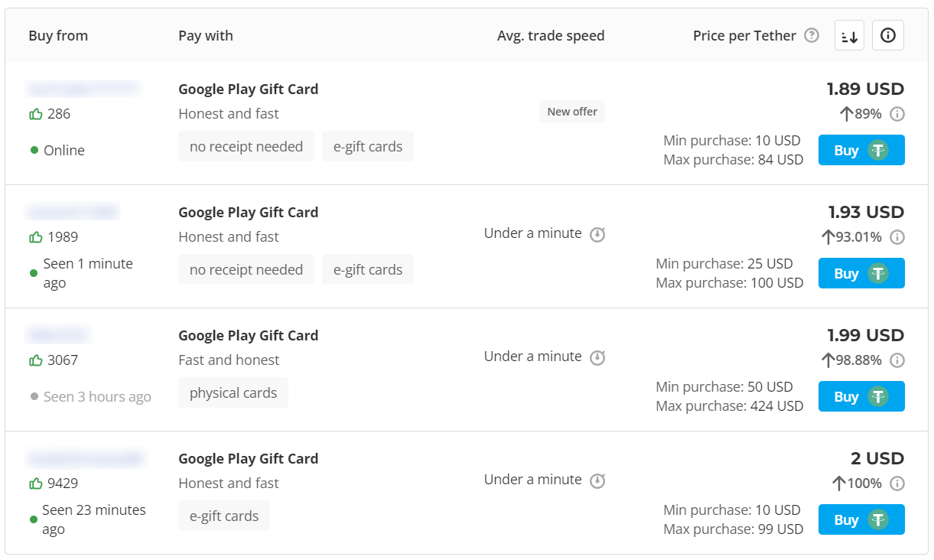Viewport: 934px width, 560px height.
Task: Click the clock icon on the 1.99 USD offer
Action: click(x=599, y=358)
